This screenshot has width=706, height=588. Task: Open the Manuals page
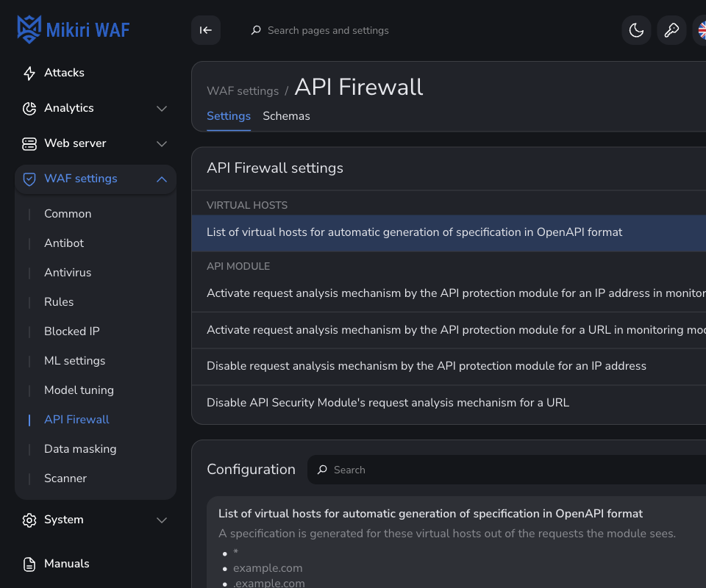click(x=96, y=564)
